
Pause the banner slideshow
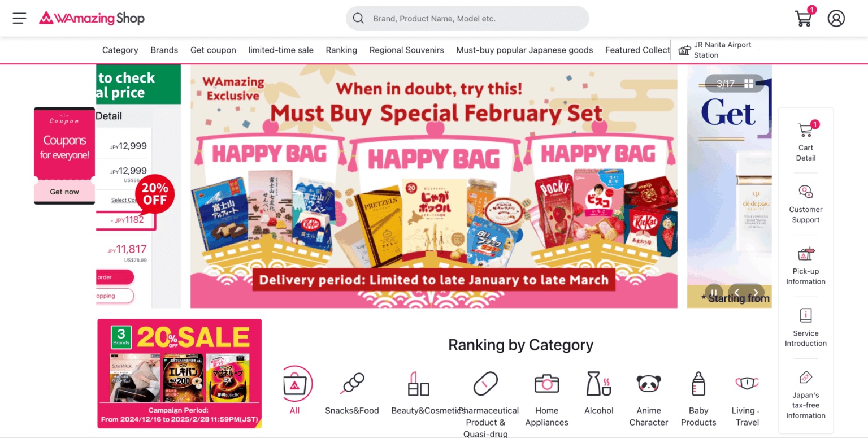[x=714, y=293]
